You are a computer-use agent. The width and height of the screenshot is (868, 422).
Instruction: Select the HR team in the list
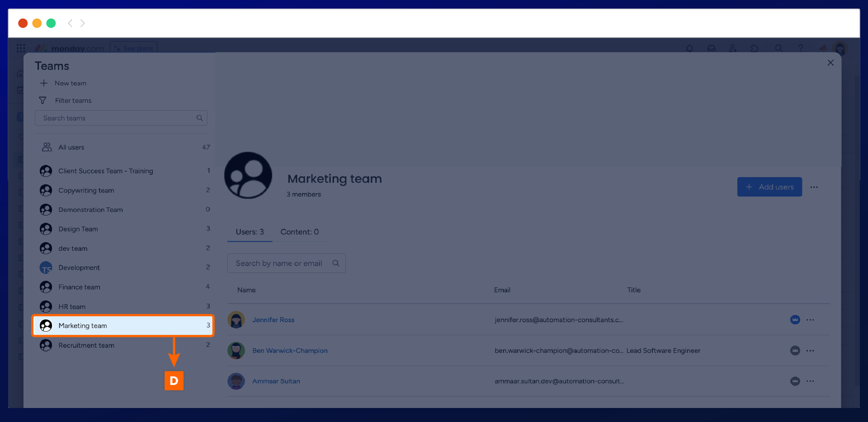[72, 307]
